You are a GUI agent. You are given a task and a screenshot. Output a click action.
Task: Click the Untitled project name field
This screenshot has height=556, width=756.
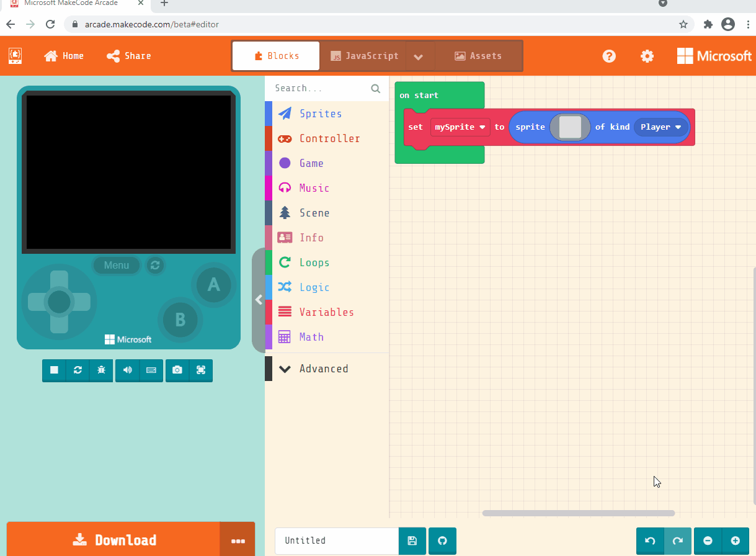click(336, 540)
